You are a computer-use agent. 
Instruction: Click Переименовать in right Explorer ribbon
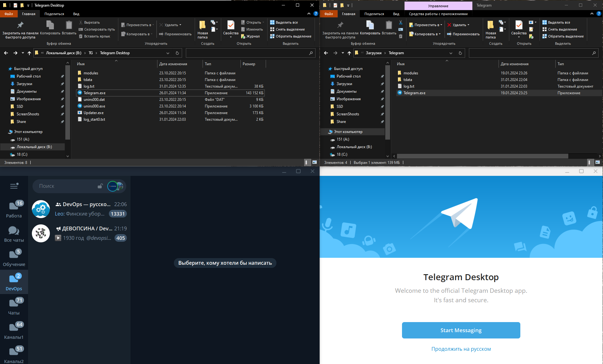[463, 34]
